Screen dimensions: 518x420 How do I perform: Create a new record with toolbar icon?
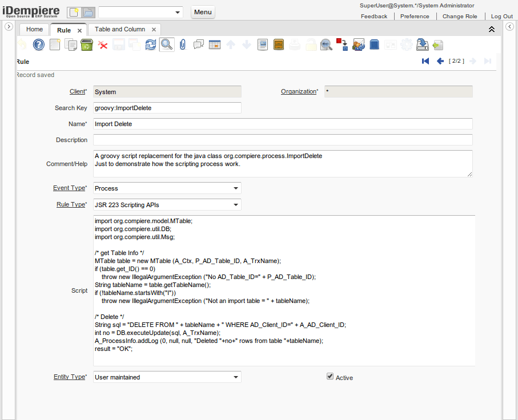click(55, 45)
